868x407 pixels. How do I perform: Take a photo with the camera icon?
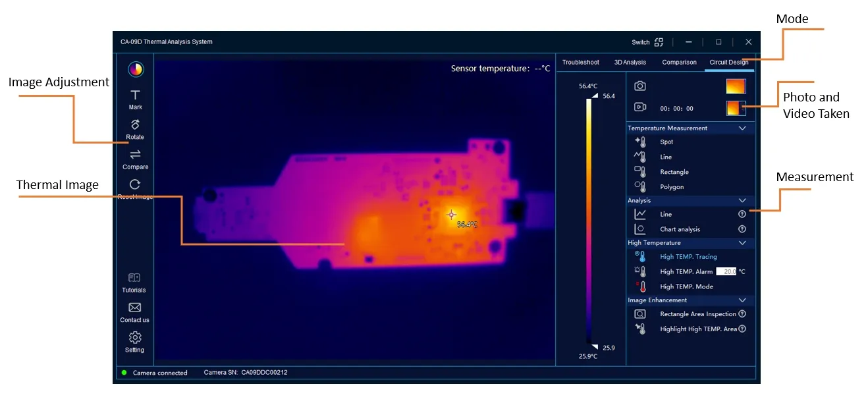pos(640,86)
